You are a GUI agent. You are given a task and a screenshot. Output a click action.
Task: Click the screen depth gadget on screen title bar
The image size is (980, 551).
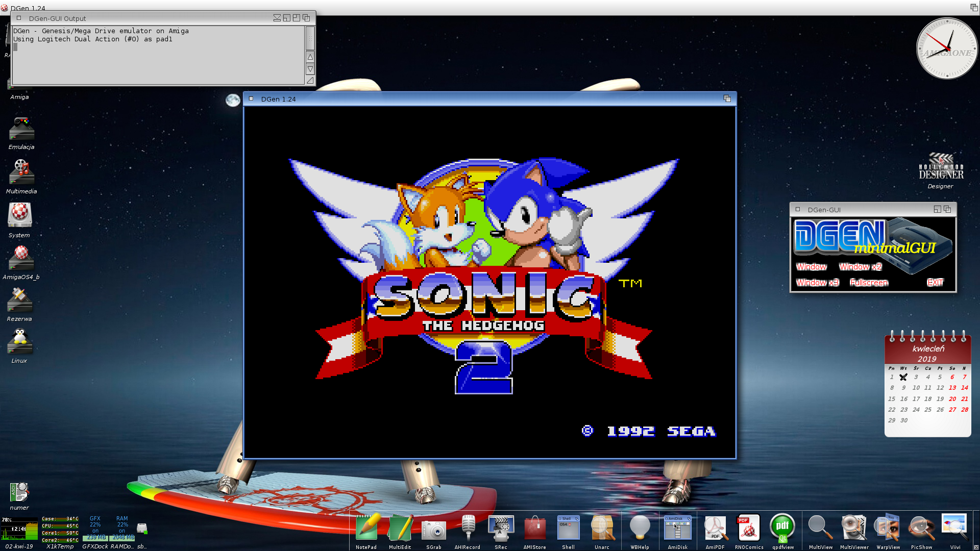click(974, 7)
